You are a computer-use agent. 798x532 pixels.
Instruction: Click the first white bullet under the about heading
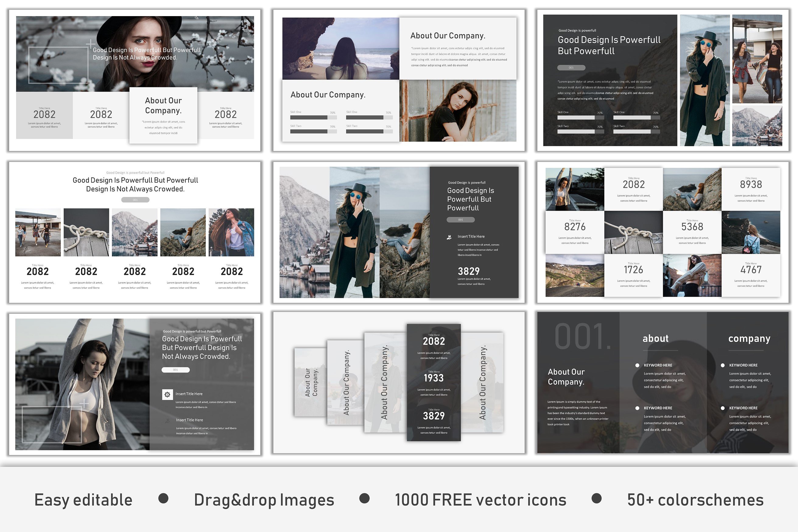tap(637, 366)
